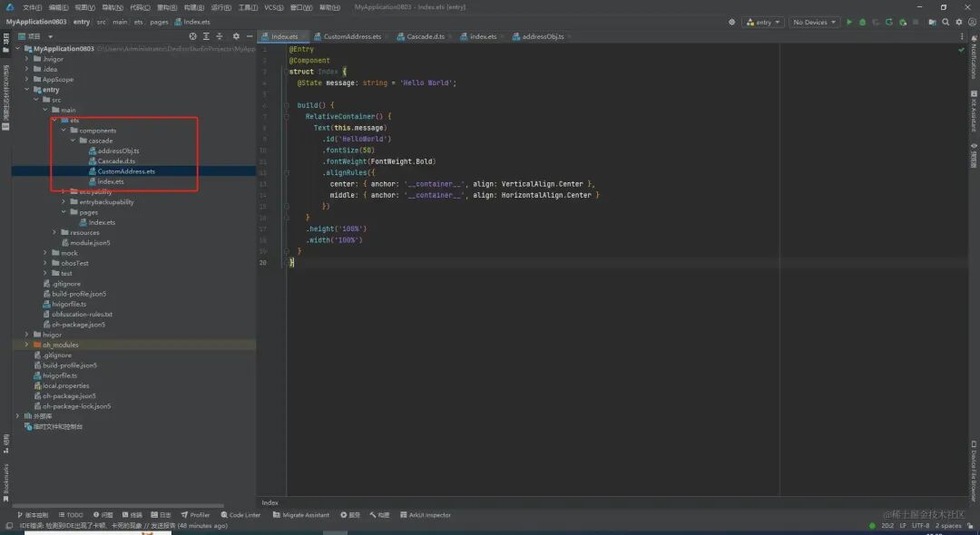Run the app with the green play icon
This screenshot has height=535, width=980.
[848, 22]
